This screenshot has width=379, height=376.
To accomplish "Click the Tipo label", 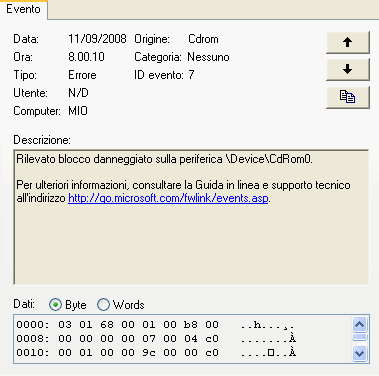I will coord(25,75).
